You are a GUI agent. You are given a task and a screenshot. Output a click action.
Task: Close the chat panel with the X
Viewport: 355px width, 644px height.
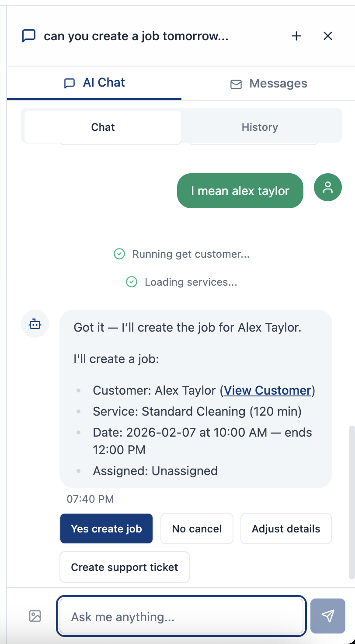(x=328, y=36)
